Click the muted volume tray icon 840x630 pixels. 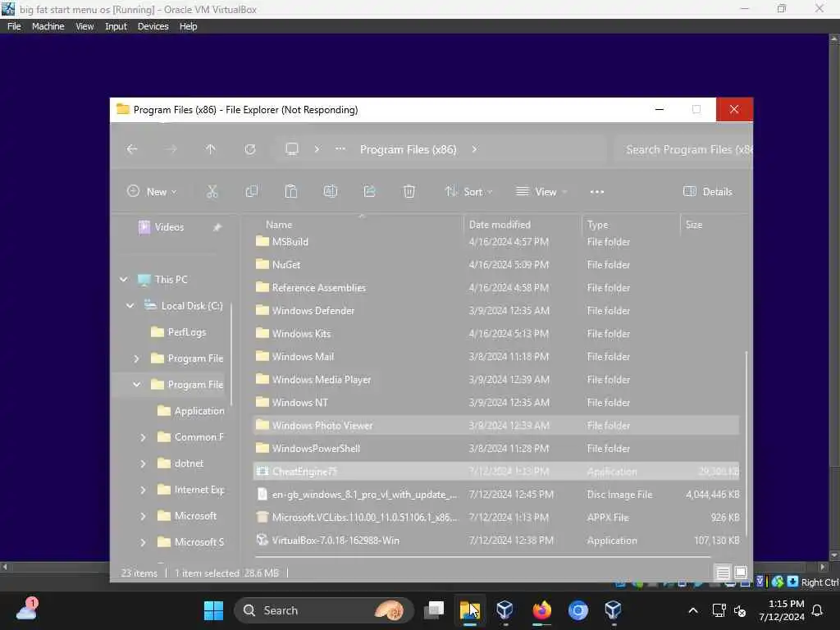click(740, 610)
